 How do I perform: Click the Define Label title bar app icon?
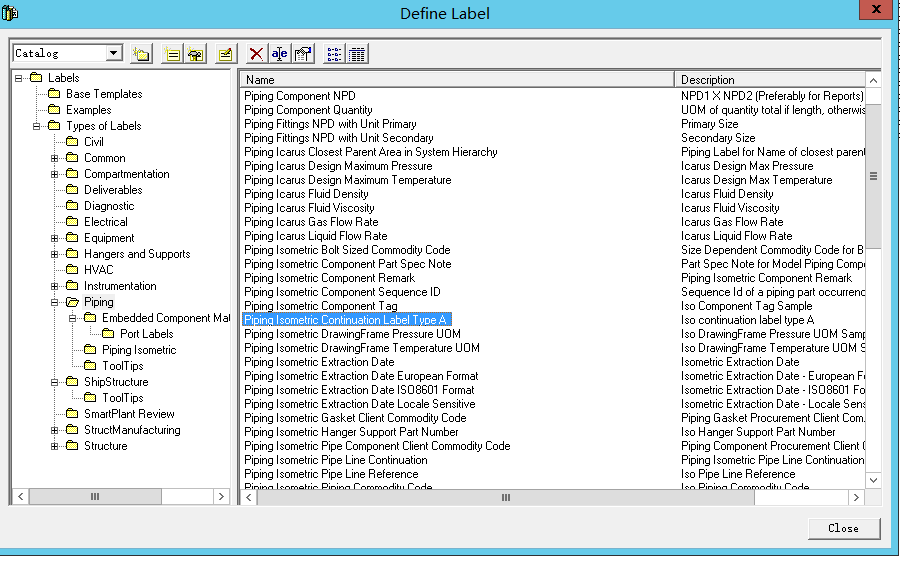coord(10,12)
